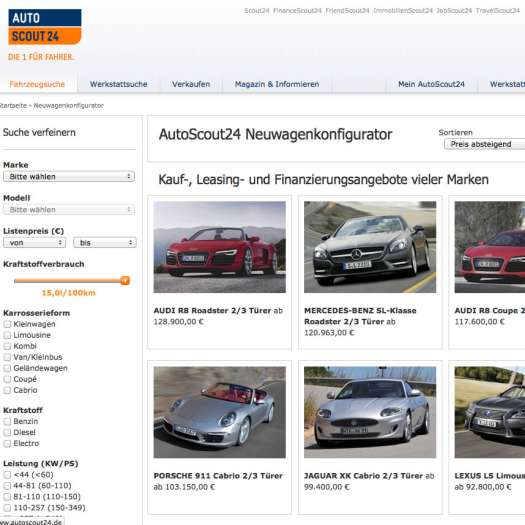Open the Porsche 911 Cabrio photo

click(x=220, y=412)
